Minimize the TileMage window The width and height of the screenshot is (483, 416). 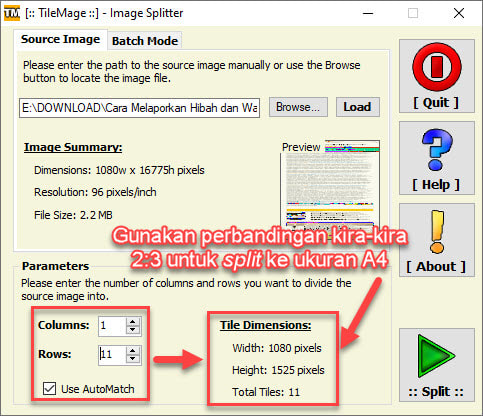368,13
